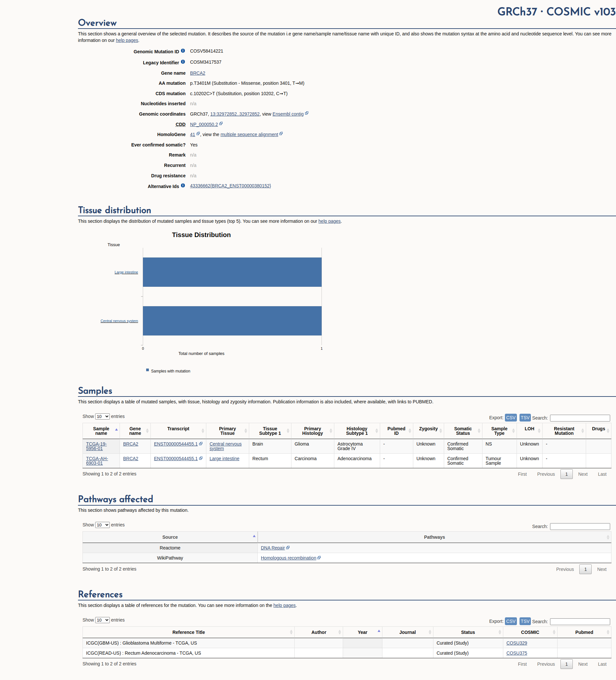Click the Samples with mutation legend square
Viewport: 616px width, 680px height.
[148, 370]
